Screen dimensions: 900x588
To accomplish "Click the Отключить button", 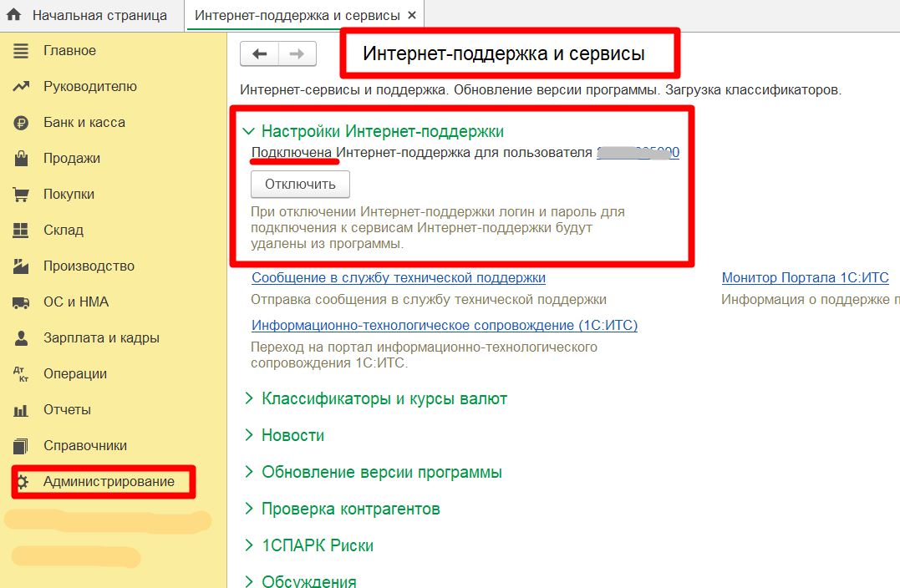I will tap(300, 185).
